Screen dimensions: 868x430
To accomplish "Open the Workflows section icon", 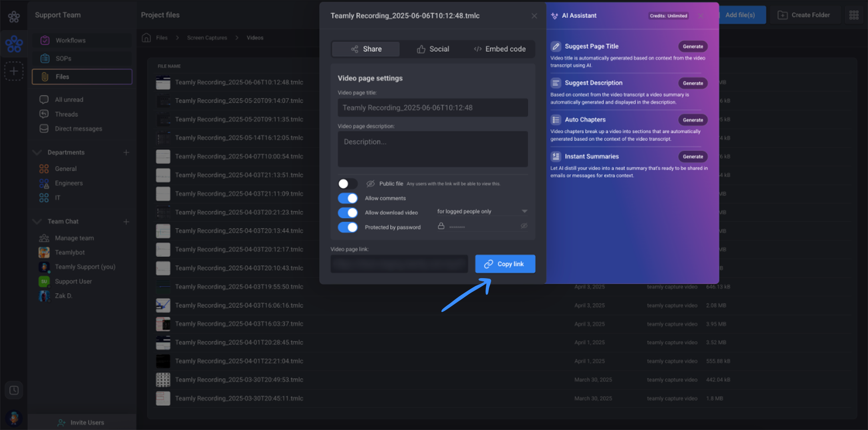I will (x=45, y=40).
